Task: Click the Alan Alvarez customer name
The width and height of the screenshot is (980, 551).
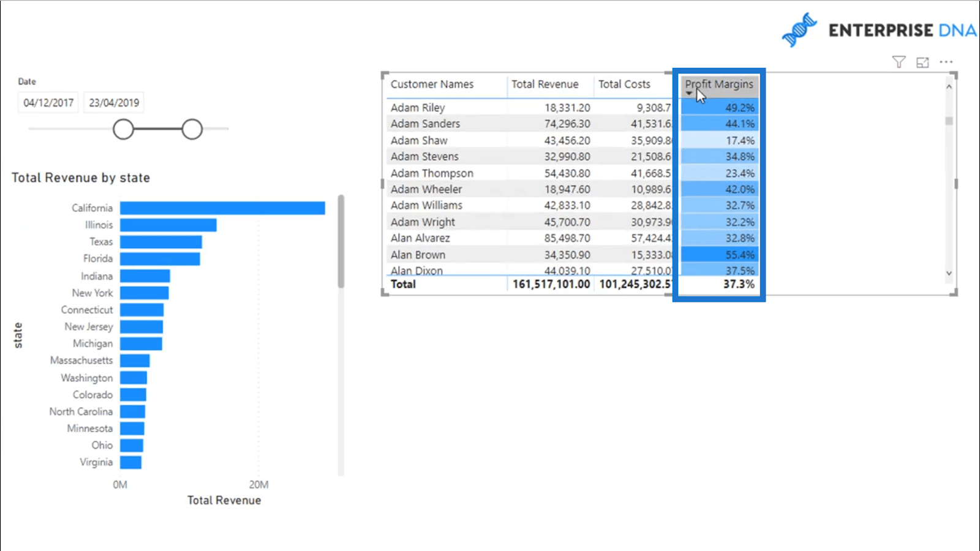Action: click(420, 238)
